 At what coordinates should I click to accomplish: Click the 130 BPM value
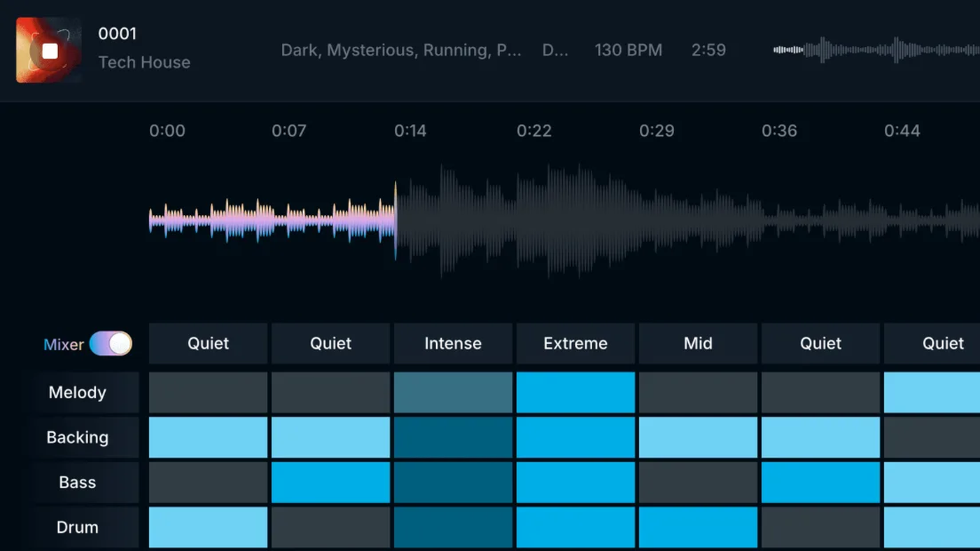[x=628, y=50]
